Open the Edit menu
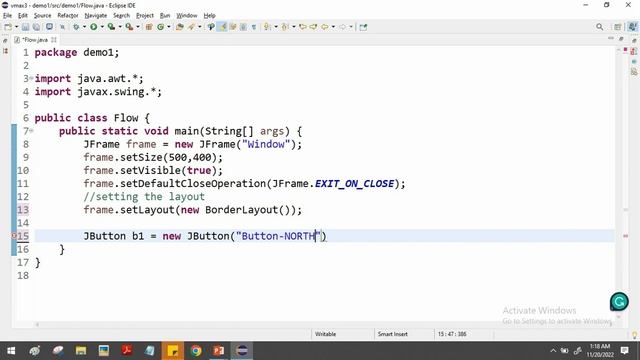Image resolution: width=640 pixels, height=360 pixels. click(x=23, y=16)
